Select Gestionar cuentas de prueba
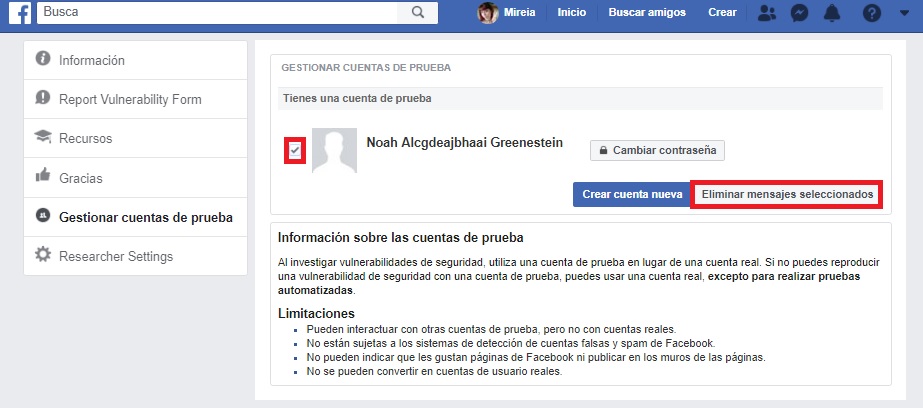The width and height of the screenshot is (923, 408). 135,217
